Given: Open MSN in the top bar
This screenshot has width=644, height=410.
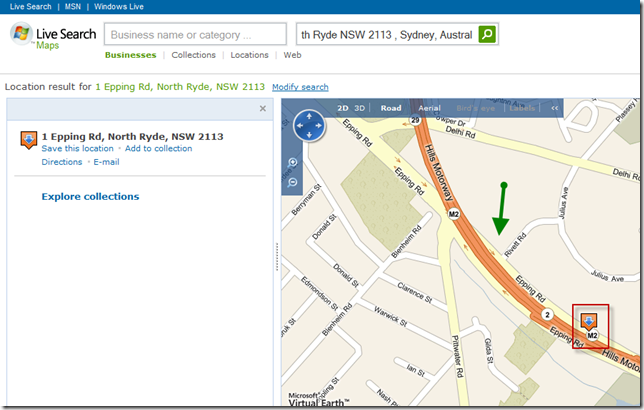Looking at the screenshot, I should [73, 6].
